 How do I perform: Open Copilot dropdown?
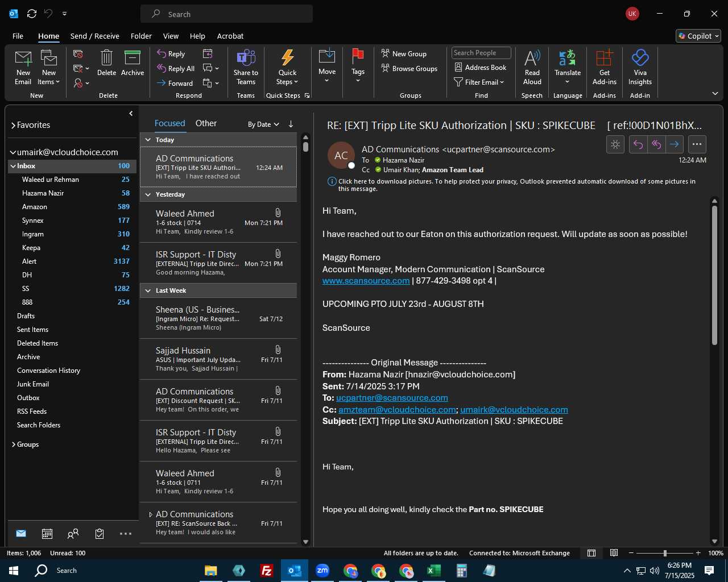698,36
